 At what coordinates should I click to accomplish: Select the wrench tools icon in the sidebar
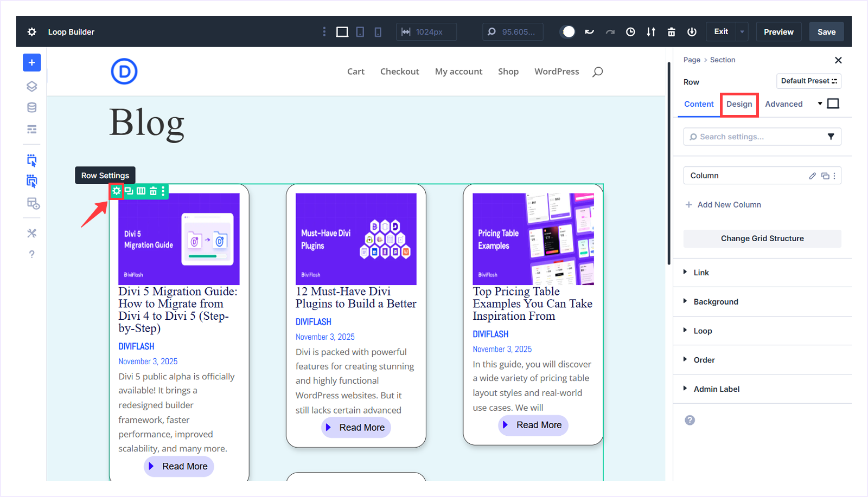click(31, 233)
